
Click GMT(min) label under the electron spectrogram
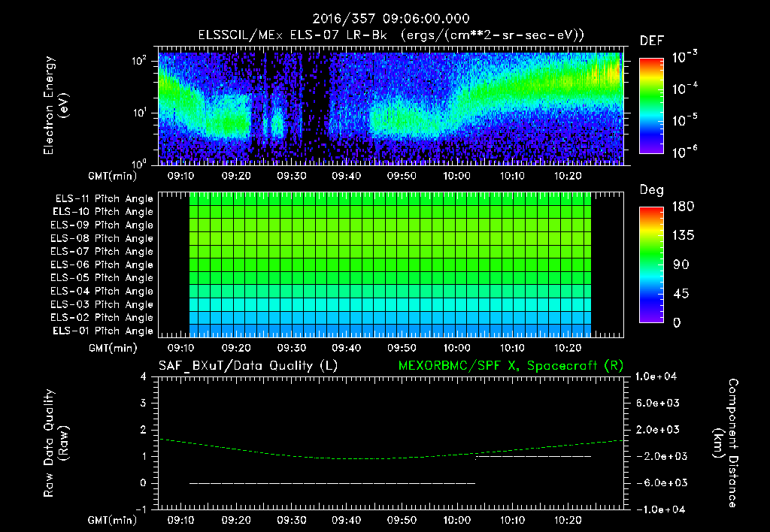(113, 176)
